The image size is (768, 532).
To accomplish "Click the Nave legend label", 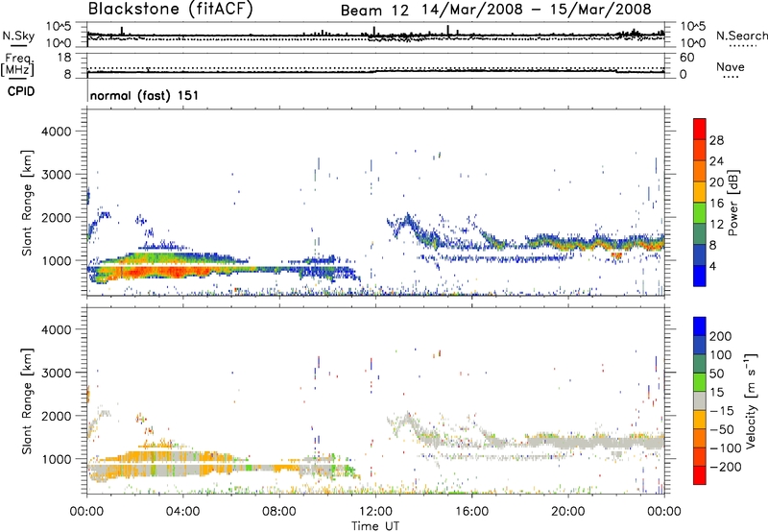I will tap(731, 66).
